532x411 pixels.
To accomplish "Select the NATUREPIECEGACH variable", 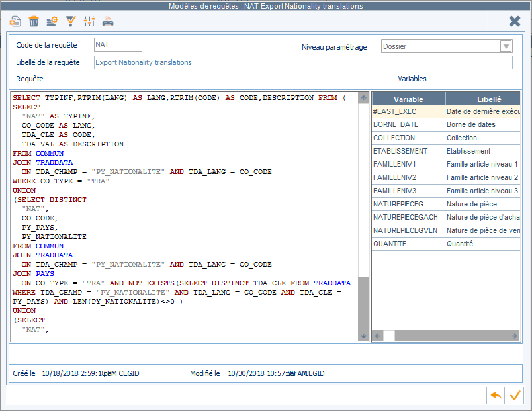I will click(408, 218).
